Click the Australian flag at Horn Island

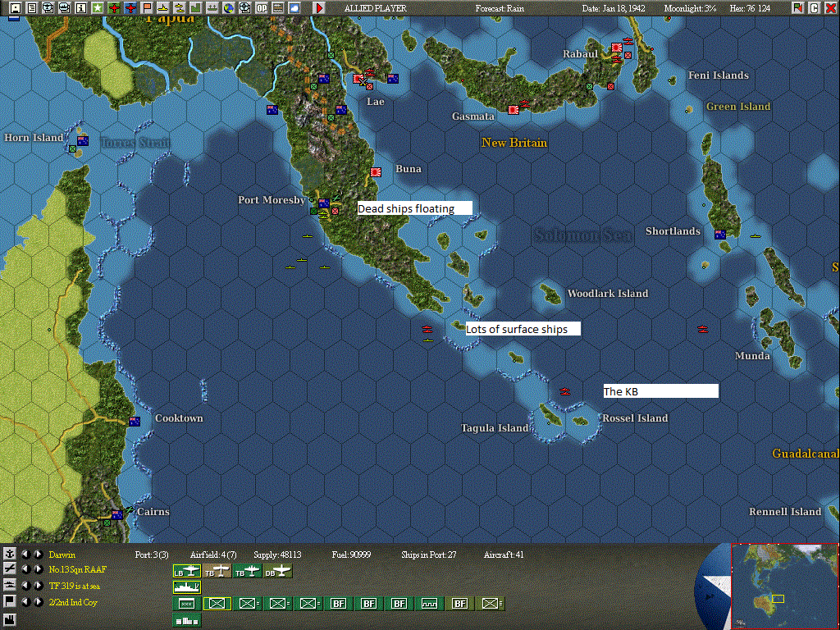coord(83,141)
